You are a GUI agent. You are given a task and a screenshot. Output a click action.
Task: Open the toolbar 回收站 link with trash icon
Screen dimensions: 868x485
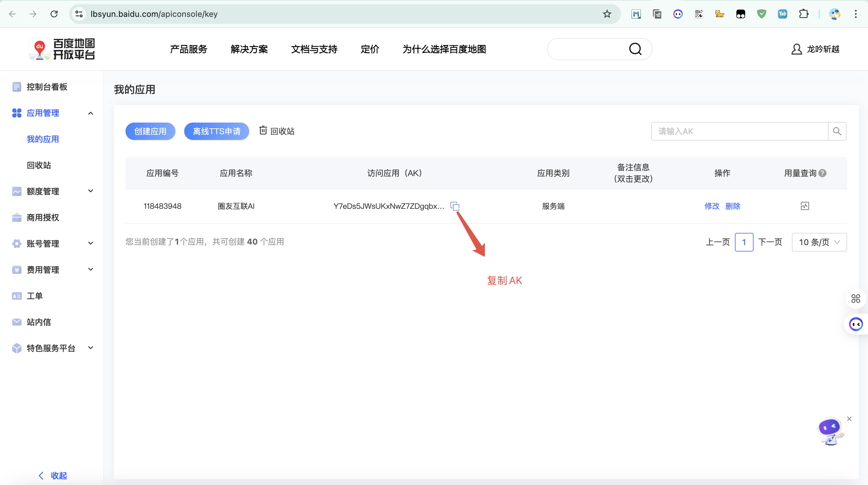(277, 131)
